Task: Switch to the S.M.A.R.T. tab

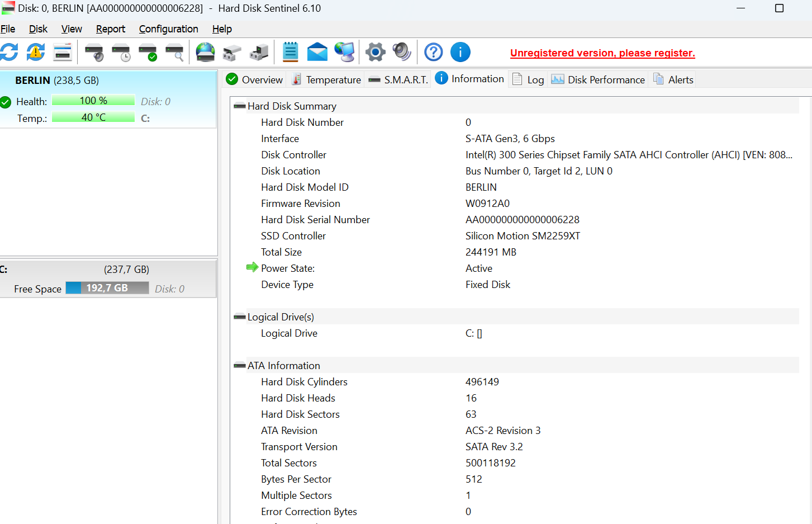Action: pyautogui.click(x=398, y=80)
